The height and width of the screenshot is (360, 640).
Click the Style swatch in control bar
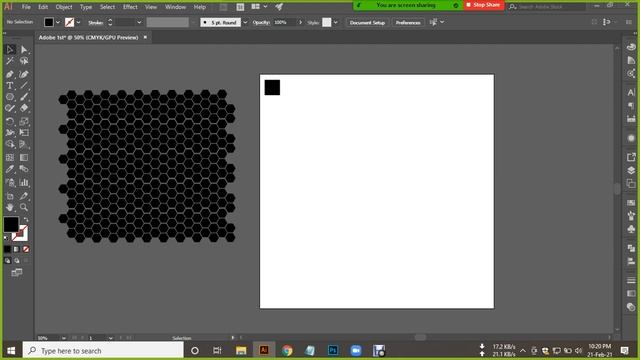click(327, 22)
